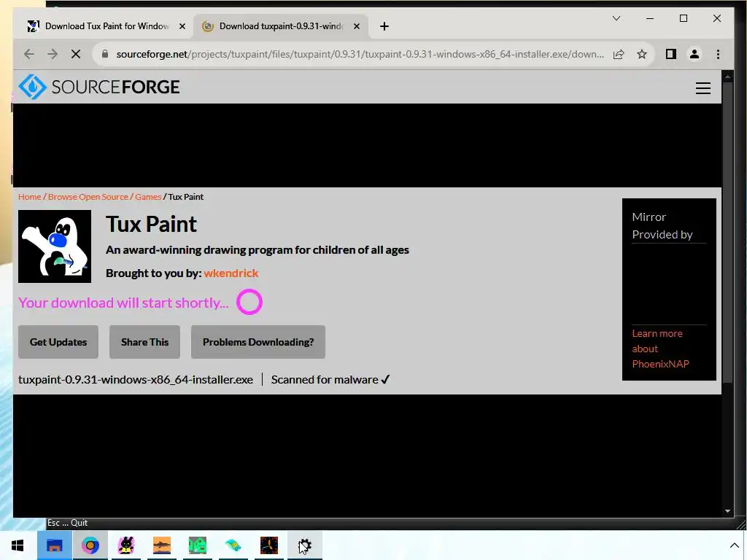Open File Explorer from the taskbar
This screenshot has height=560, width=747.
[54, 545]
